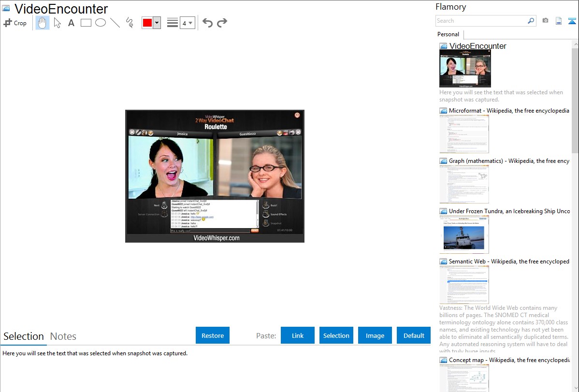Click the VideoEncounter title in sidebar

click(478, 46)
